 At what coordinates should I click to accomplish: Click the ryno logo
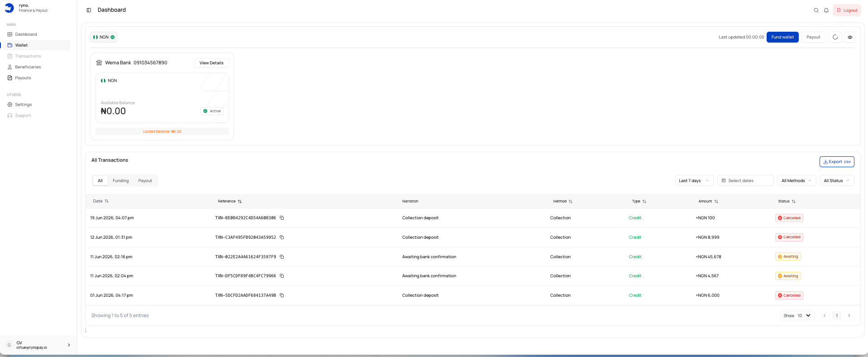[x=9, y=8]
